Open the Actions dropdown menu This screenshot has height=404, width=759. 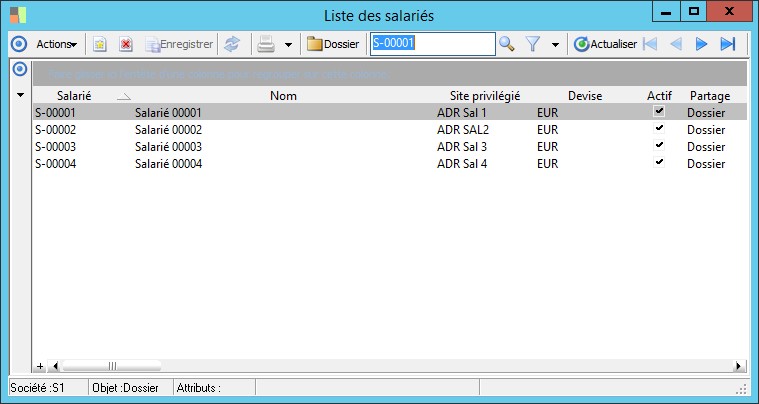[57, 45]
